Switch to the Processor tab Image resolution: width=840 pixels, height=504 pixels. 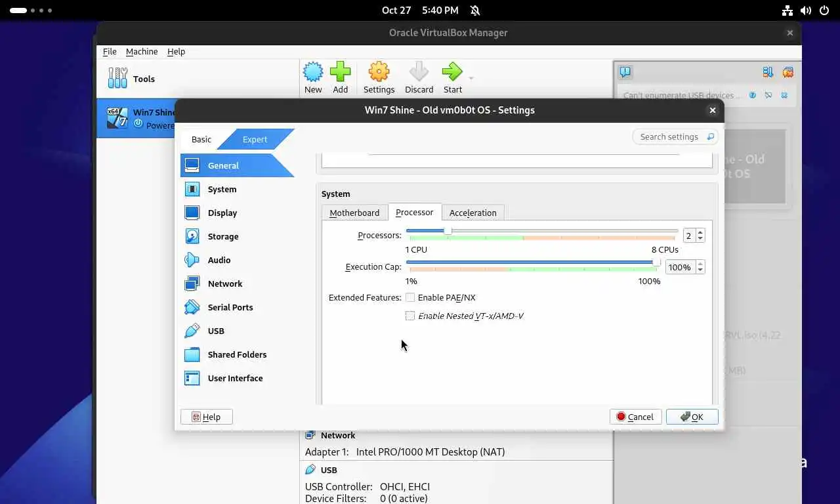pyautogui.click(x=415, y=212)
